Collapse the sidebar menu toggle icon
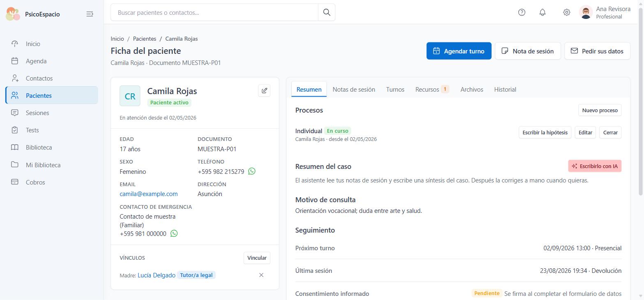644x300 pixels. 90,14
